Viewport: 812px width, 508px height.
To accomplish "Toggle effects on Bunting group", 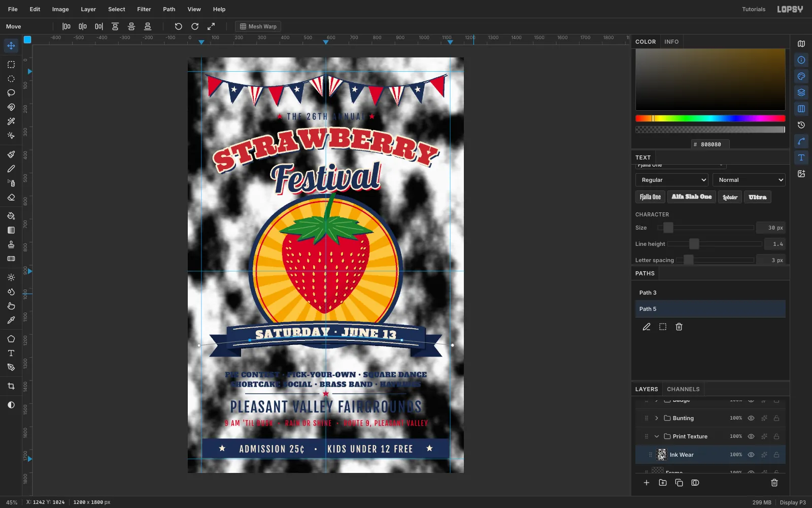I will click(764, 418).
